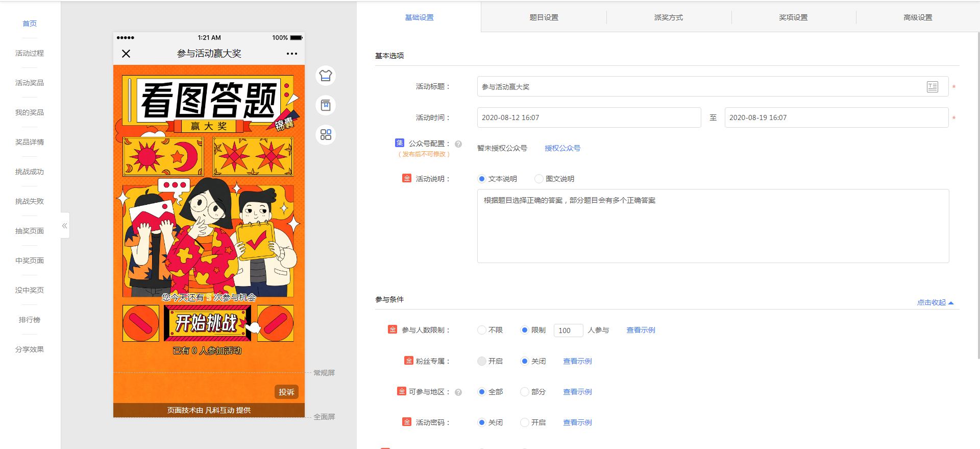Open the 派奖方式 tab
Image resolution: width=980 pixels, height=449 pixels.
click(x=669, y=17)
